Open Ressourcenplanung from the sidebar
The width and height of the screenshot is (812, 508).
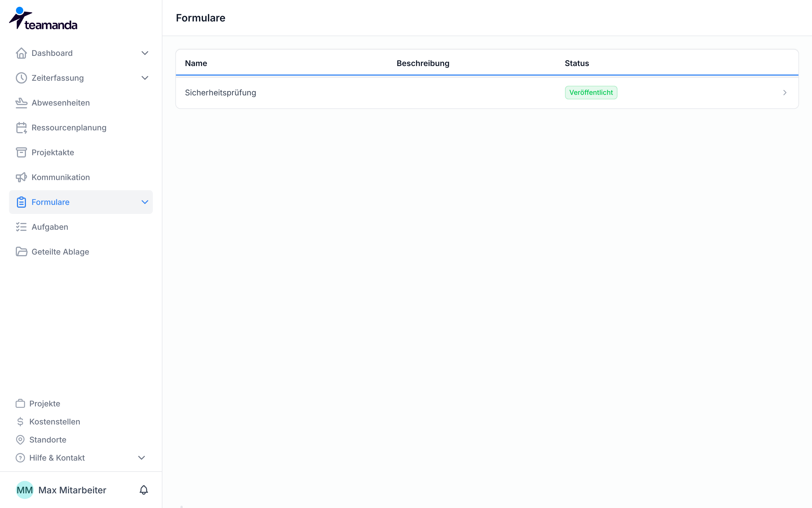[x=81, y=128]
